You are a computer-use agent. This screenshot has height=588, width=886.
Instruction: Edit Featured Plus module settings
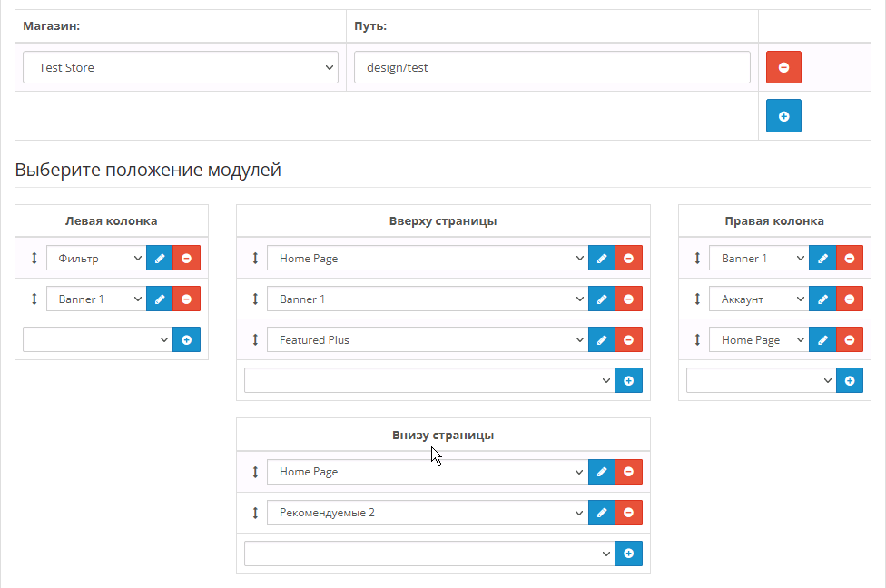tap(601, 340)
